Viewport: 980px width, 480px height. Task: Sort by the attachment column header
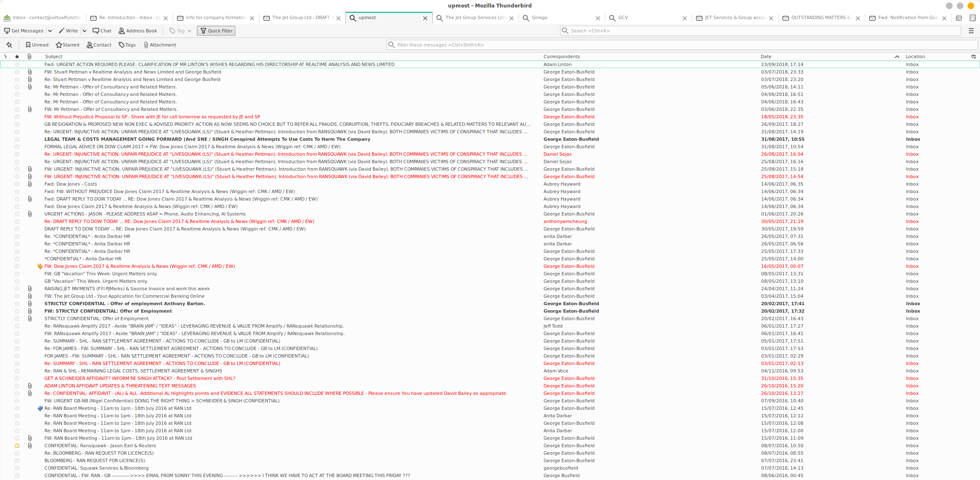point(29,56)
